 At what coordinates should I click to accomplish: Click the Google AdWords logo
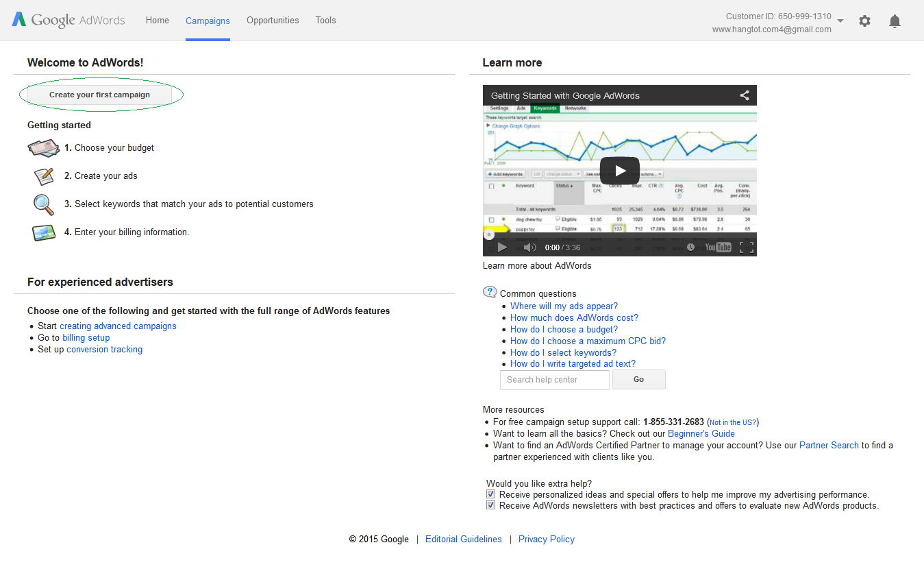(68, 20)
